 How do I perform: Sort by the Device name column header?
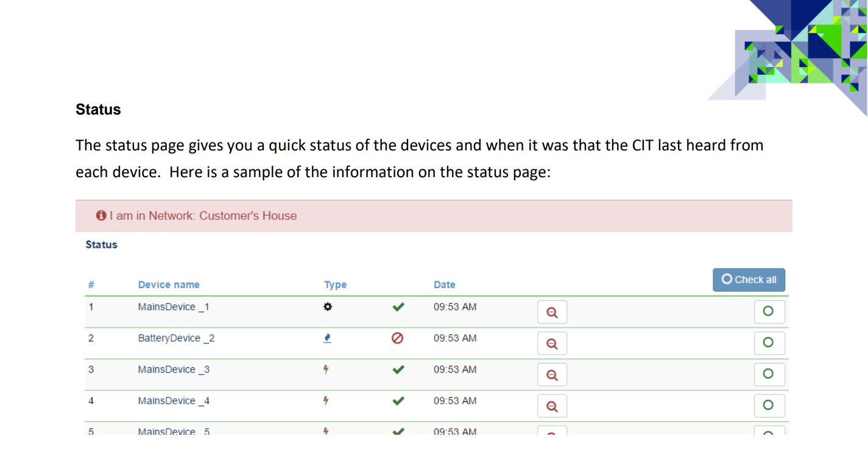[169, 284]
